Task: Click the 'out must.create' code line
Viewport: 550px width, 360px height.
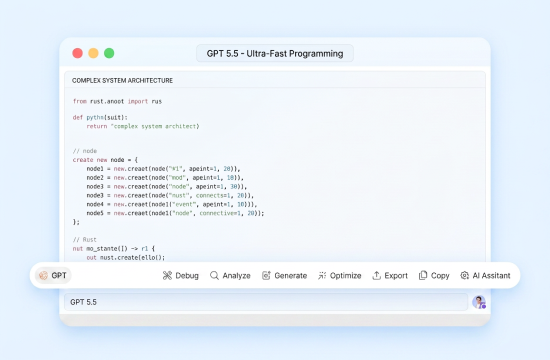Action: pyautogui.click(x=126, y=258)
